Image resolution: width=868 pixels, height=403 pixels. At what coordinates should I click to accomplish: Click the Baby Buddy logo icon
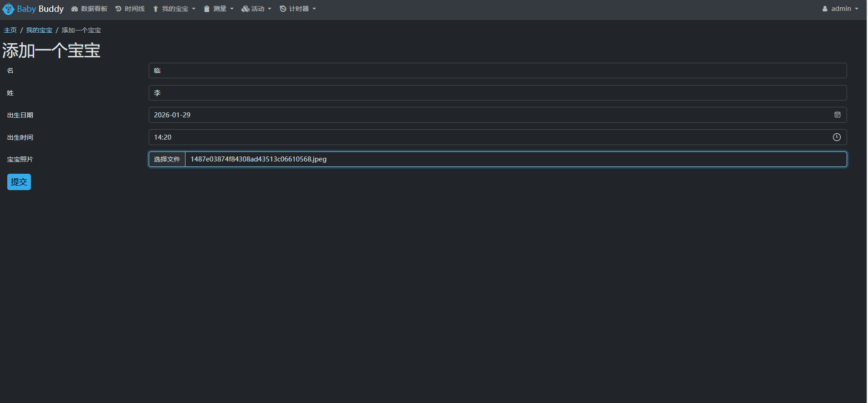(8, 9)
